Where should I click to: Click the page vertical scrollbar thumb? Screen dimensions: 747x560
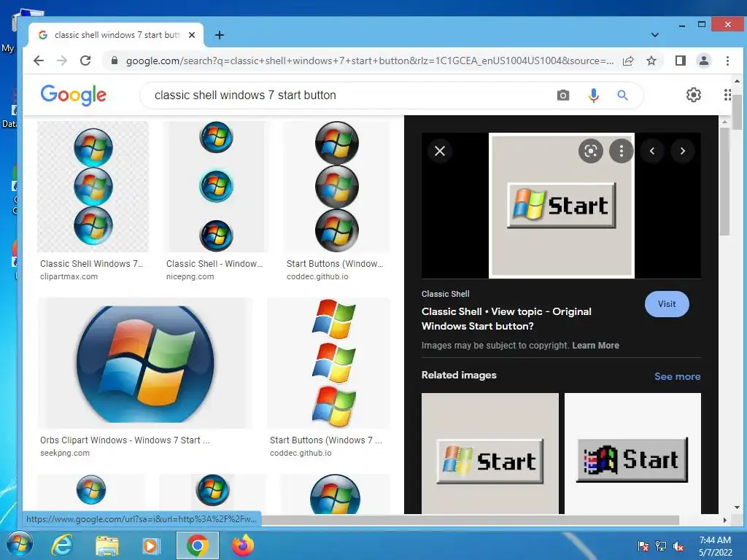pos(737,112)
